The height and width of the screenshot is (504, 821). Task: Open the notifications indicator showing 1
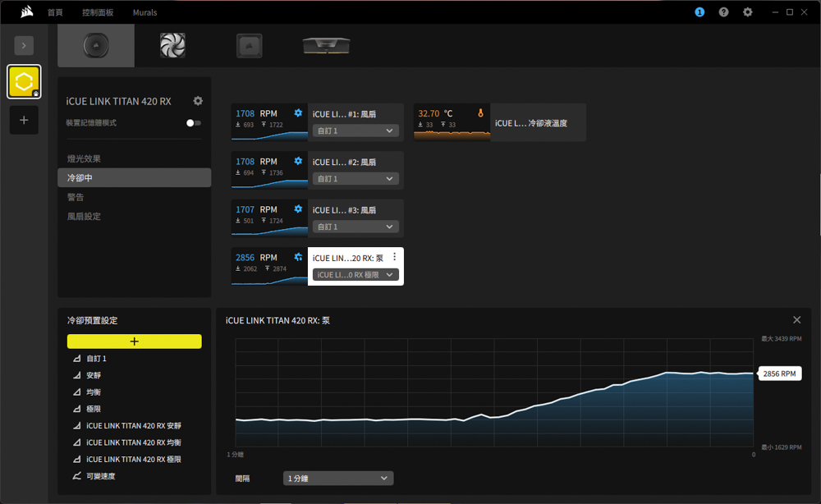(x=699, y=12)
